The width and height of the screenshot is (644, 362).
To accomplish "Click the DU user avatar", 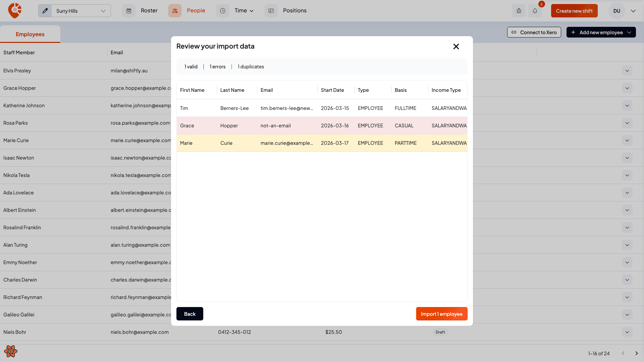I will pyautogui.click(x=617, y=11).
